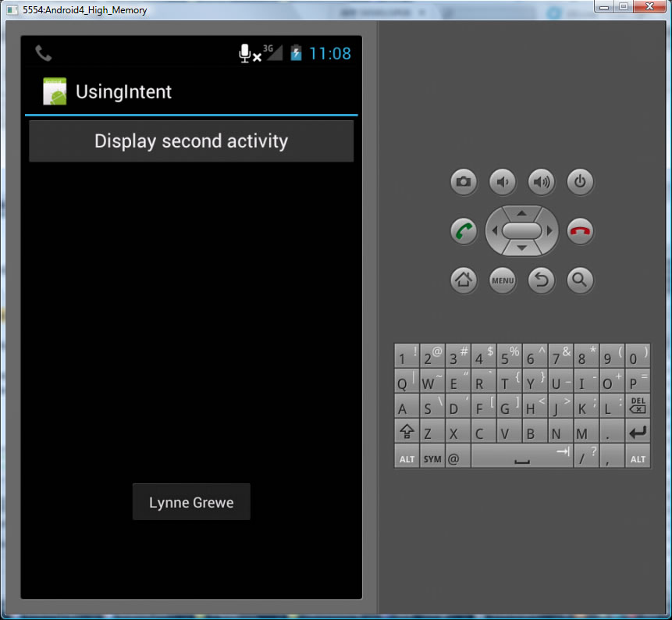Image resolution: width=672 pixels, height=620 pixels.
Task: Toggle the keyboard shift key
Action: coord(407,432)
